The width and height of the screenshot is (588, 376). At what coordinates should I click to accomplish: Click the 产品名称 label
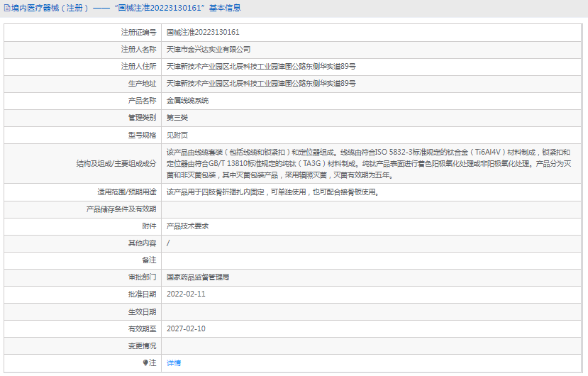point(142,101)
